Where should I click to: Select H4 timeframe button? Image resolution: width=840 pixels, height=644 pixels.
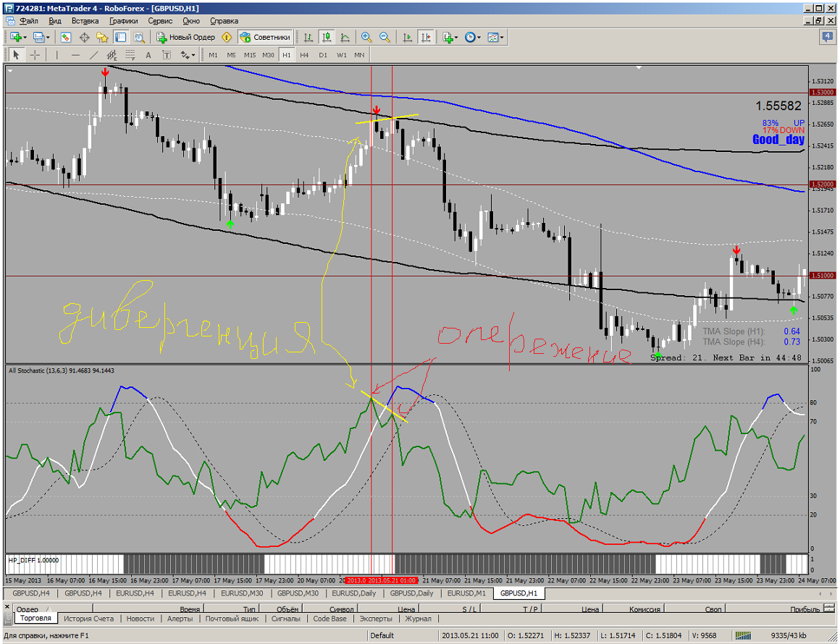(304, 54)
